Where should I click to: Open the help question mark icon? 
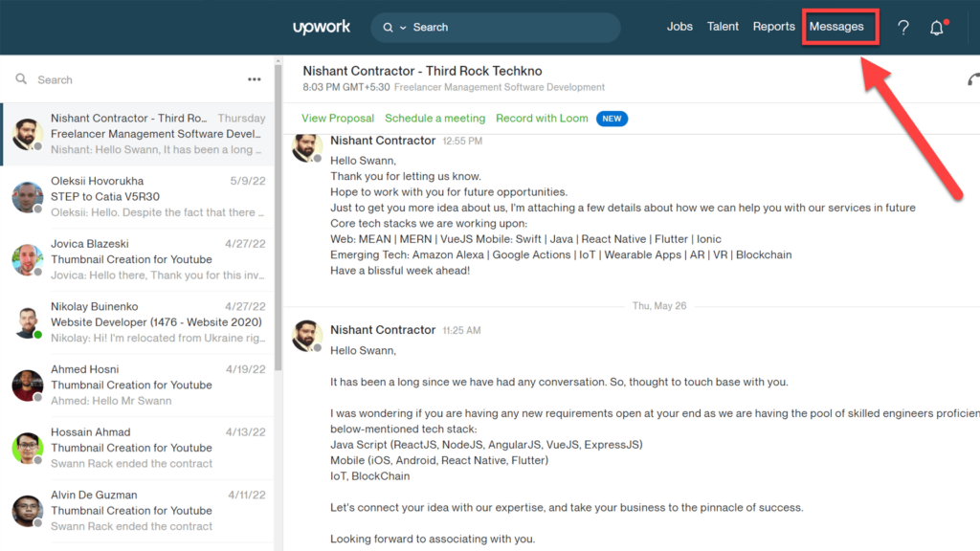click(903, 28)
